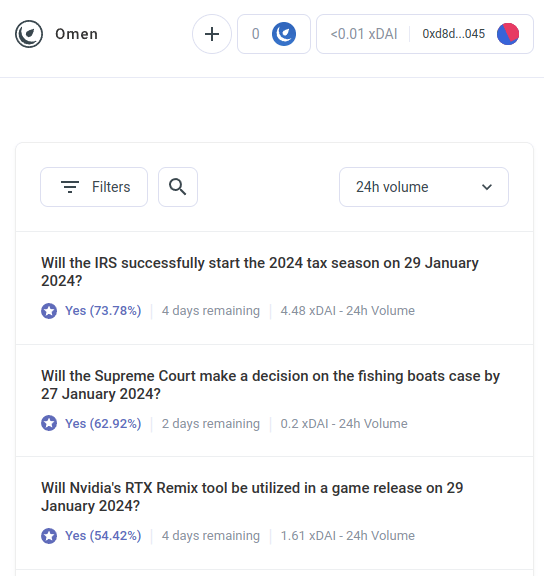Open the Filters panel
The image size is (544, 576).
[x=94, y=187]
